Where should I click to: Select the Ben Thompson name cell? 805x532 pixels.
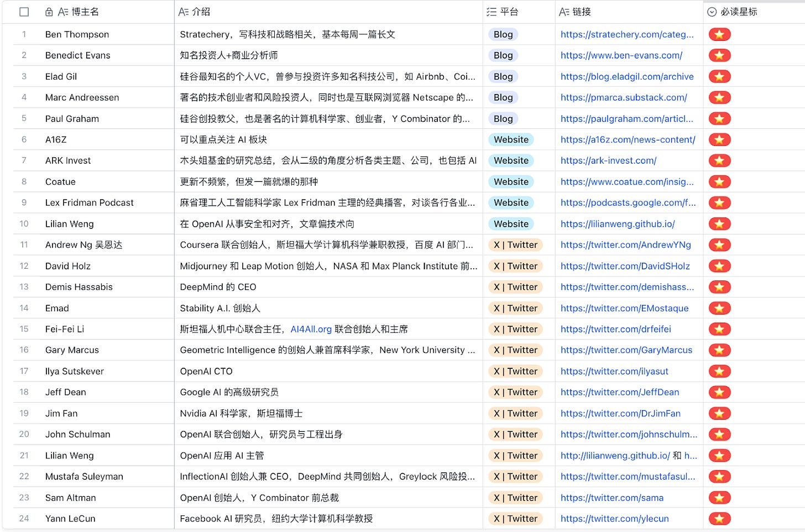coord(106,34)
